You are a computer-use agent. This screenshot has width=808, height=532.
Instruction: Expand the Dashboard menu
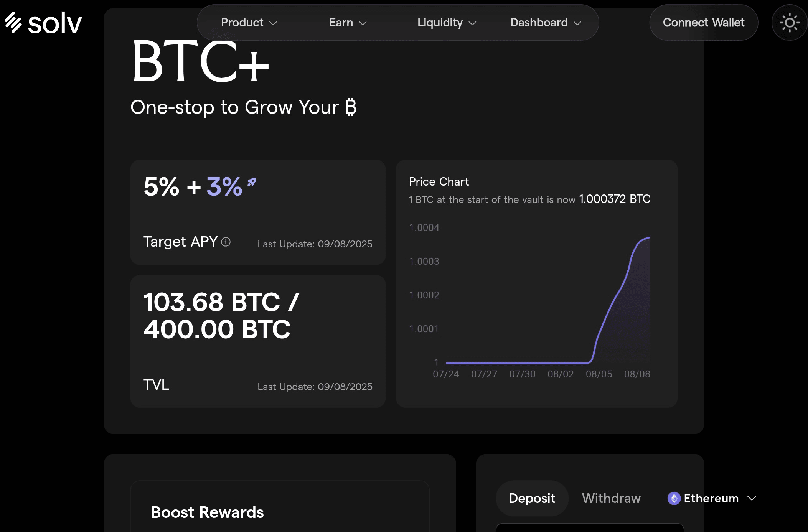(x=546, y=23)
